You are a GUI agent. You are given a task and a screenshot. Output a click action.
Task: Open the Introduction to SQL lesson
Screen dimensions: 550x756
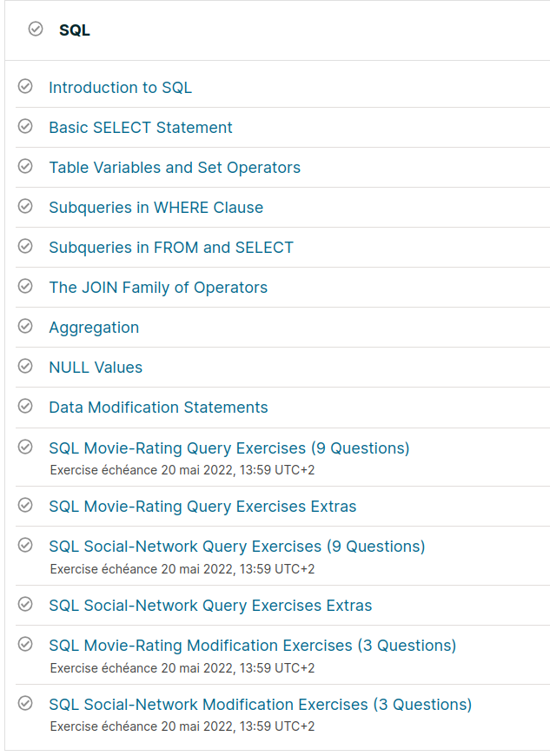pos(120,88)
